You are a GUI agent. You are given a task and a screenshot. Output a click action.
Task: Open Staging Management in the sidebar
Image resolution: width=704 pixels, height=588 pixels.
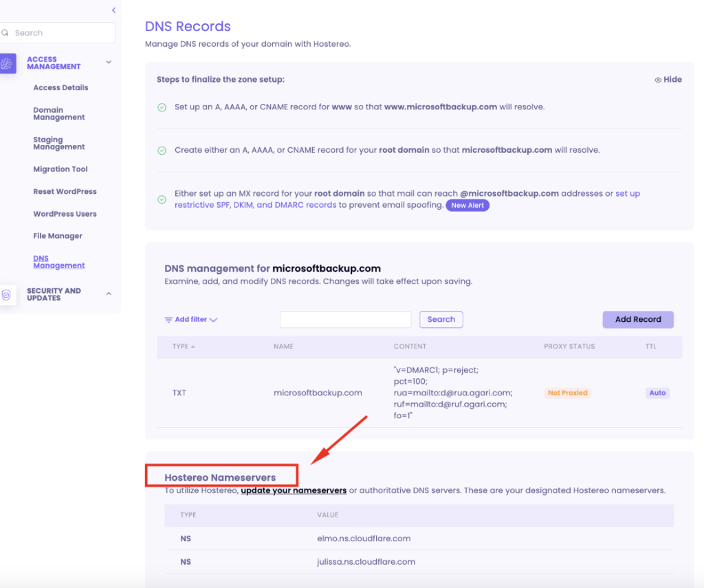(x=59, y=143)
